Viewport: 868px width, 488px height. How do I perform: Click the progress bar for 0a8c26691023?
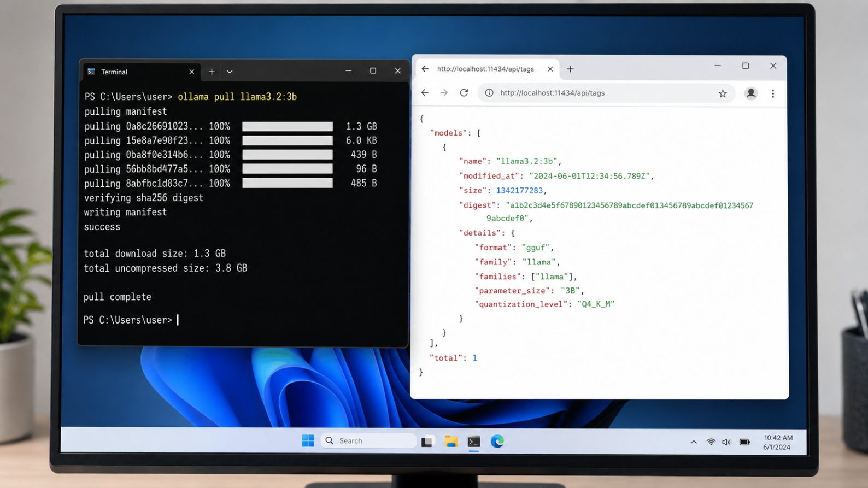288,126
